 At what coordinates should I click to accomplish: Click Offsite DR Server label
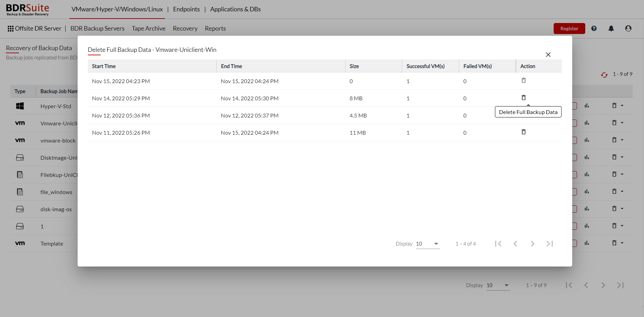[x=38, y=29]
